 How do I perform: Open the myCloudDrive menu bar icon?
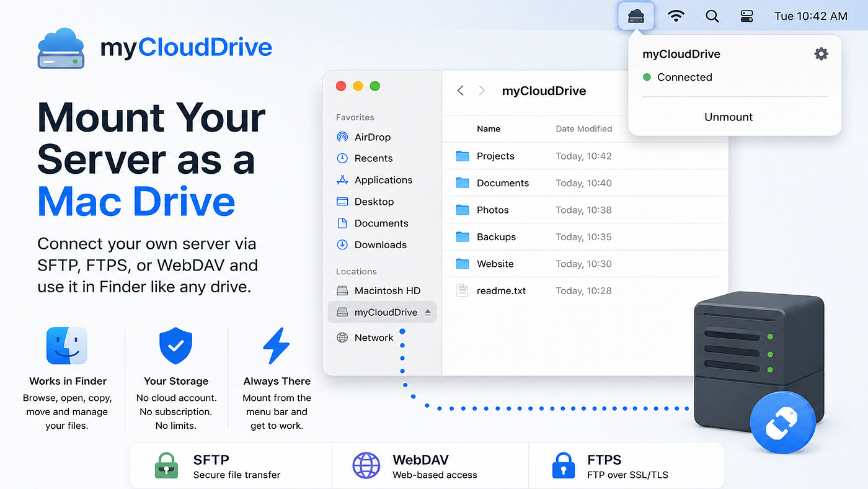tap(636, 16)
